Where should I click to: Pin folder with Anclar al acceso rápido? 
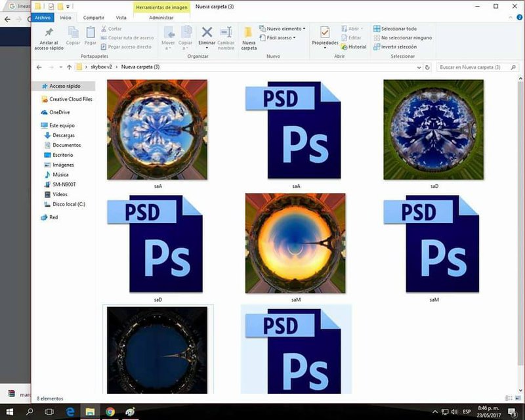49,39
